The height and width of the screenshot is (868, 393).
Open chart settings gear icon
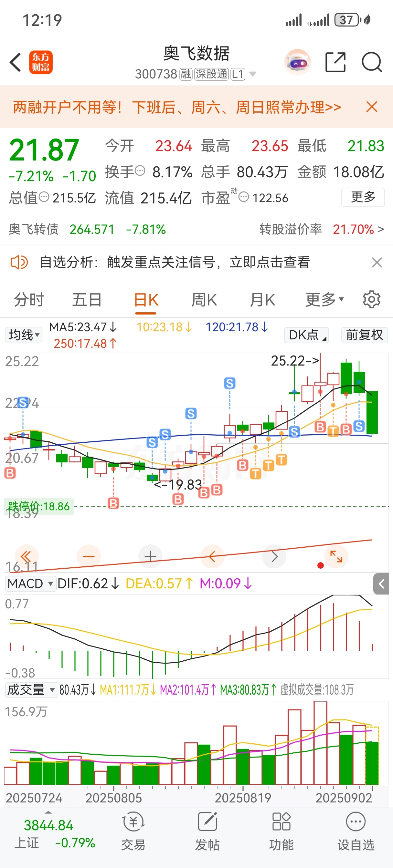[x=371, y=299]
